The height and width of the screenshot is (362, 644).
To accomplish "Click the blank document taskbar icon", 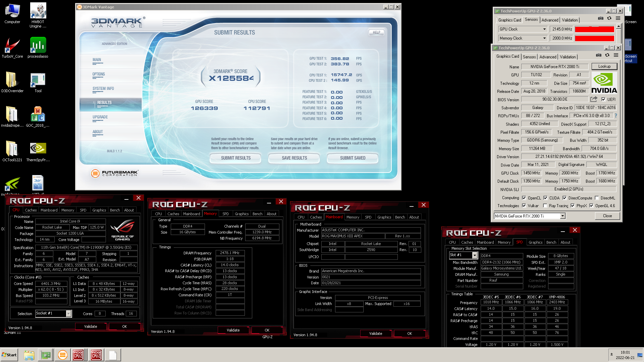I will [x=113, y=355].
